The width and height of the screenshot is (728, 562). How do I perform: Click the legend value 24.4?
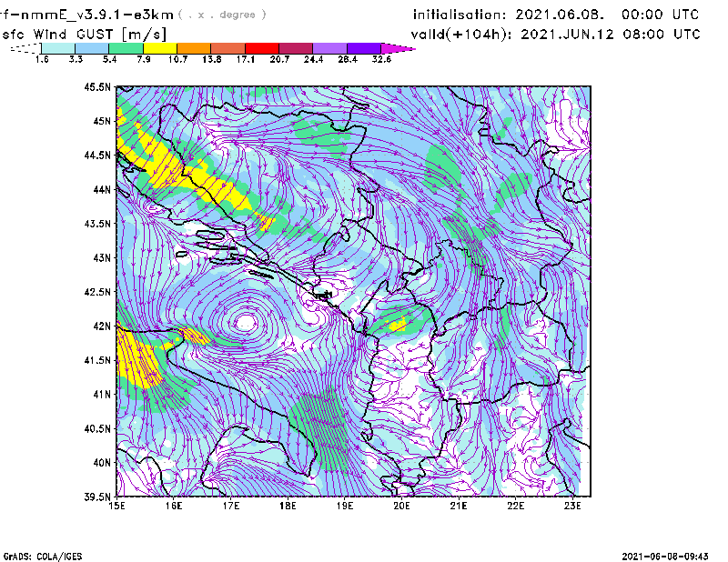(313, 59)
